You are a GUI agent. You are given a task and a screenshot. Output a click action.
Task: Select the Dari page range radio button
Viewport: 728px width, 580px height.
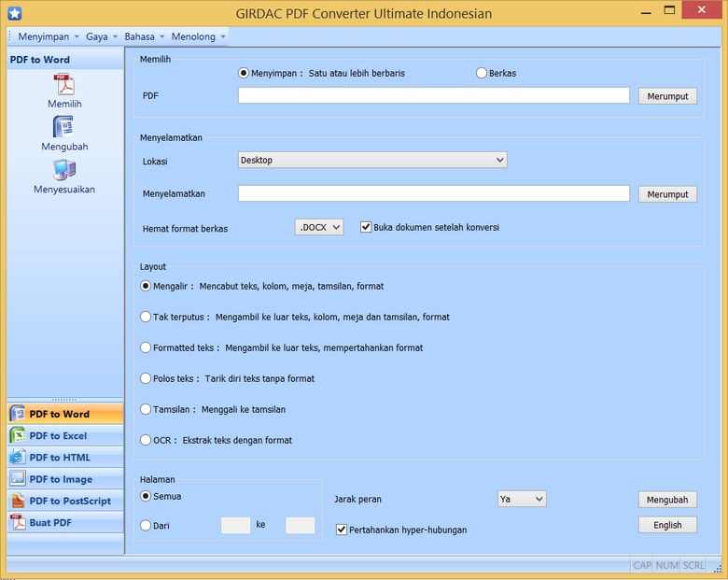[x=146, y=525]
